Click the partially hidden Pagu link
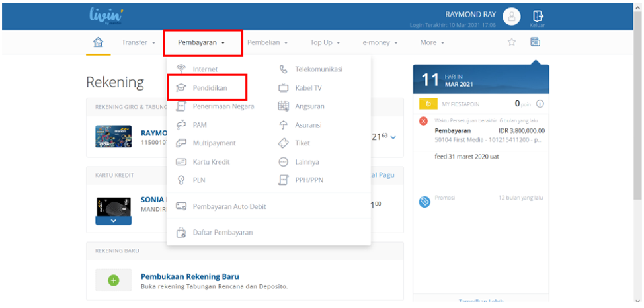Image resolution: width=644 pixels, height=308 pixels. click(x=383, y=175)
